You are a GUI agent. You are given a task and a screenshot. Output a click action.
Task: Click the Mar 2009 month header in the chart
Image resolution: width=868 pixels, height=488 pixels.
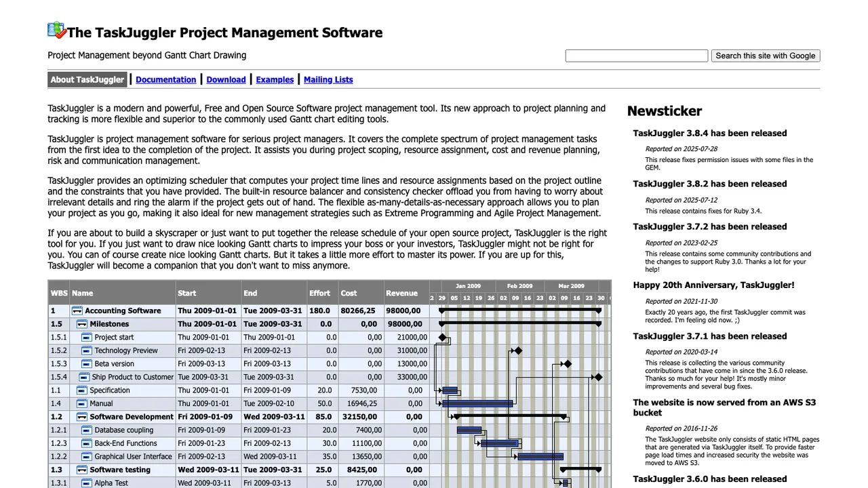pos(572,286)
